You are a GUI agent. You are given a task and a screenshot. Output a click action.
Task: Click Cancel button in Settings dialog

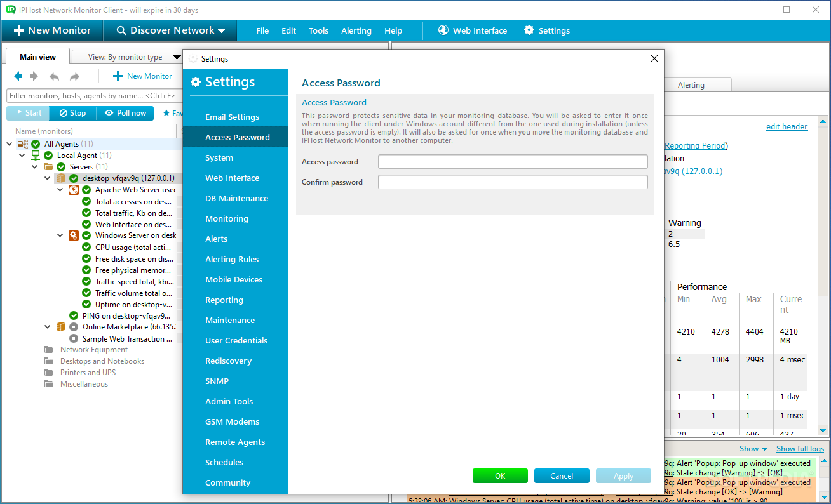pyautogui.click(x=562, y=476)
